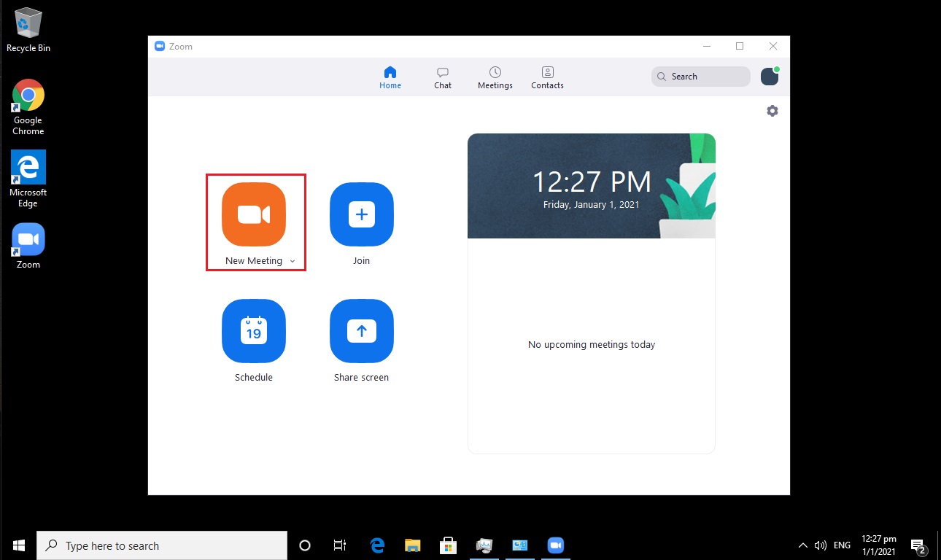941x560 pixels.
Task: Start a New Meeting with the orange camera icon
Action: tap(254, 214)
